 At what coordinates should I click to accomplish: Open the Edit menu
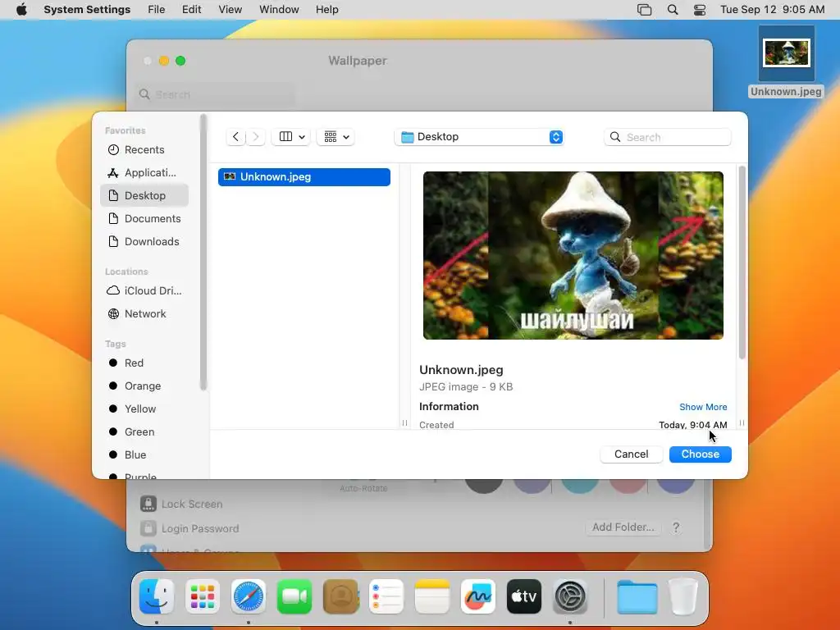(x=191, y=10)
